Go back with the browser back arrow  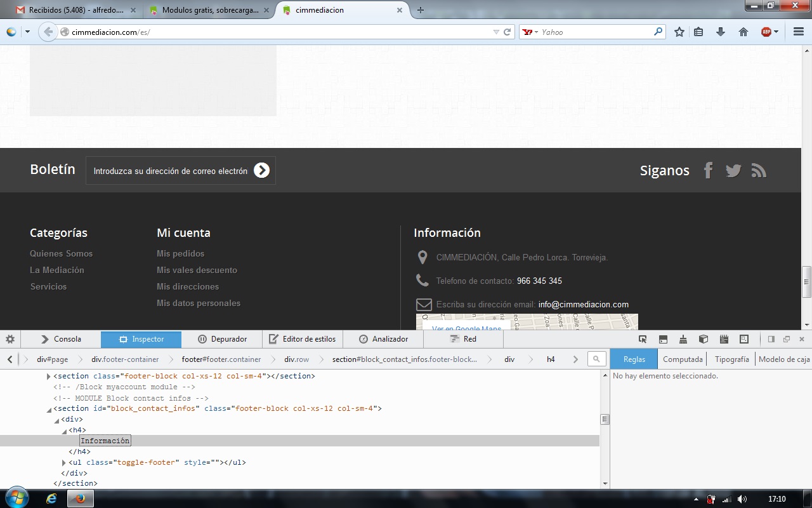point(48,32)
